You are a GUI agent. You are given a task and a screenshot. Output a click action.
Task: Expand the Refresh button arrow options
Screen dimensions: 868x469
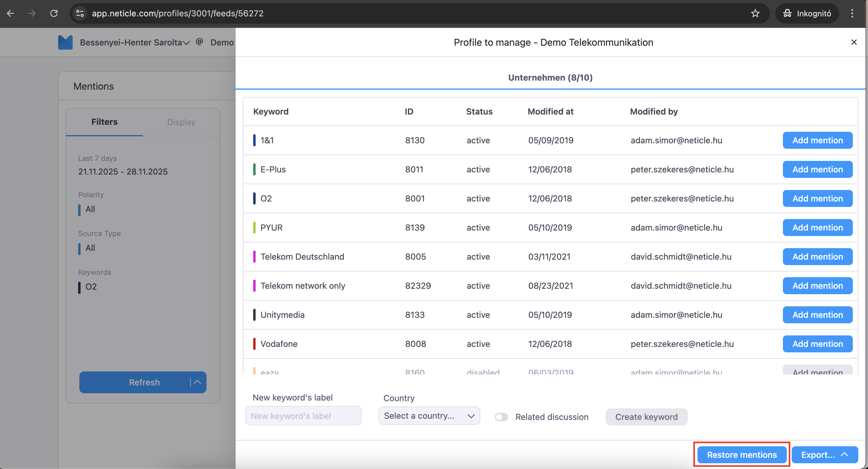point(198,382)
